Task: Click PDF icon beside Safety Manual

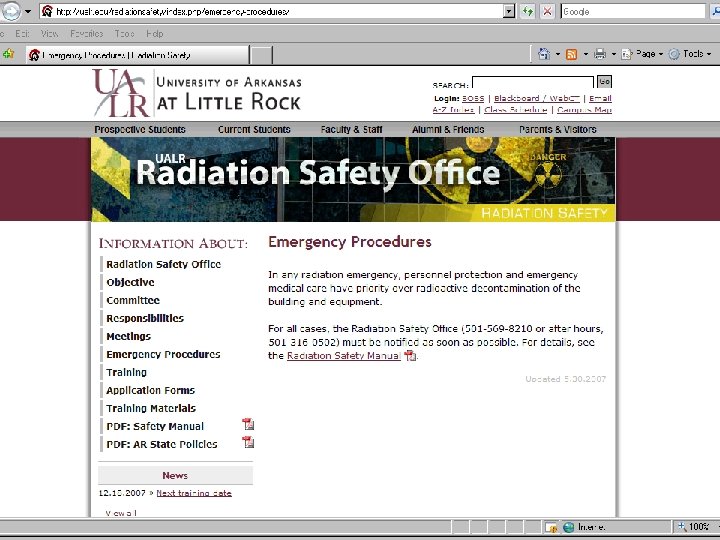Action: coord(248,424)
